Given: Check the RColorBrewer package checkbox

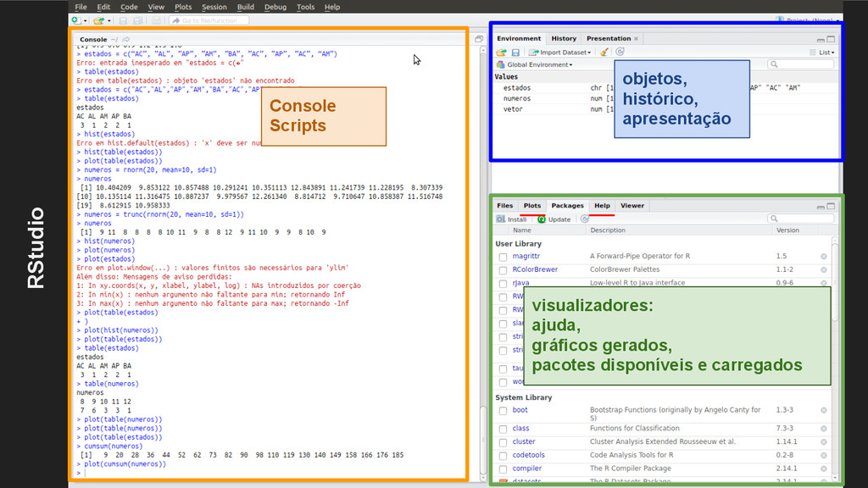Looking at the screenshot, I should click(x=503, y=270).
